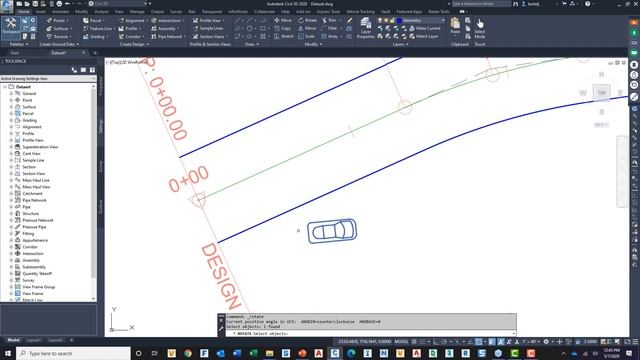This screenshot has width=640, height=360.
Task: Toggle the MODEL space status button
Action: pos(402,342)
